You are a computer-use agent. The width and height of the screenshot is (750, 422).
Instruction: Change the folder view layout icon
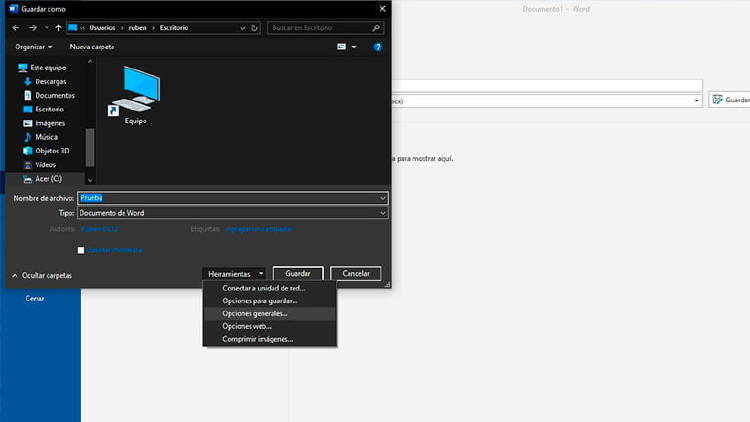tap(343, 46)
